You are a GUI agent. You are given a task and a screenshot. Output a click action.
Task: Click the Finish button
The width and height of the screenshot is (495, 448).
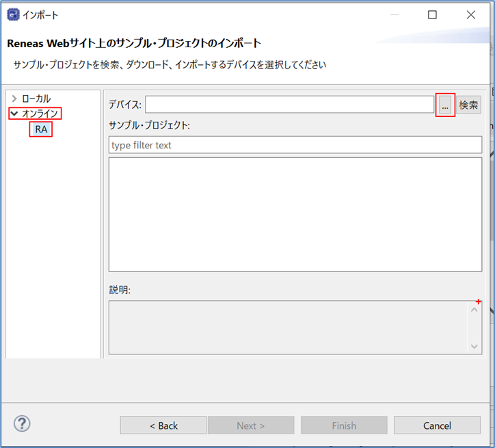(344, 425)
